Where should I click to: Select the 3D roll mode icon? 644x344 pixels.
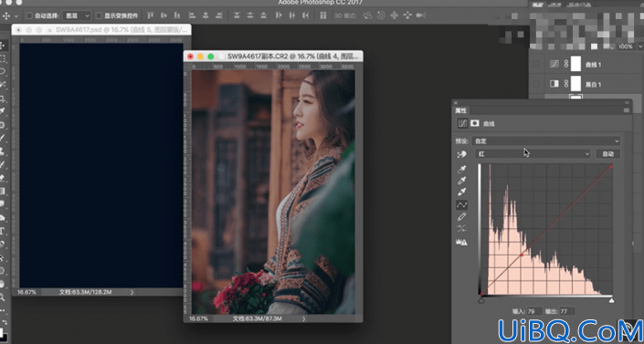(x=381, y=16)
